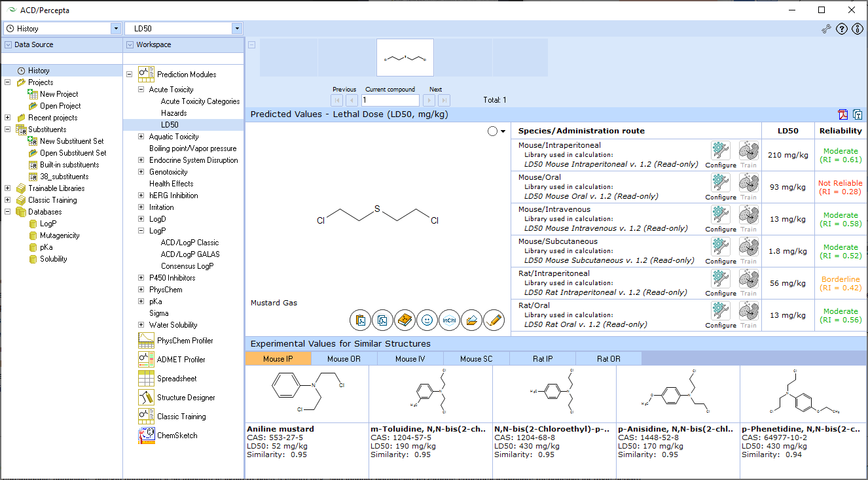Switch to the Rat IP similar structures tab
Image resolution: width=868 pixels, height=480 pixels.
click(542, 358)
